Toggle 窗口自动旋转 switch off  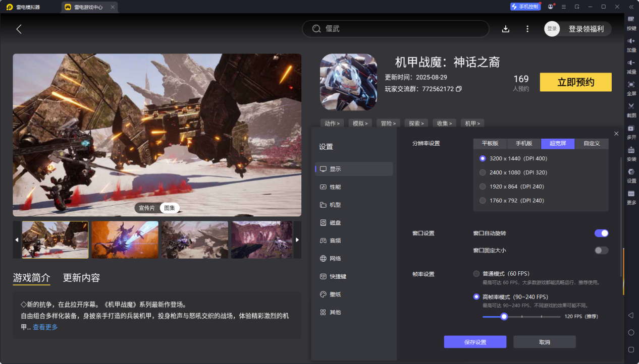click(x=601, y=233)
